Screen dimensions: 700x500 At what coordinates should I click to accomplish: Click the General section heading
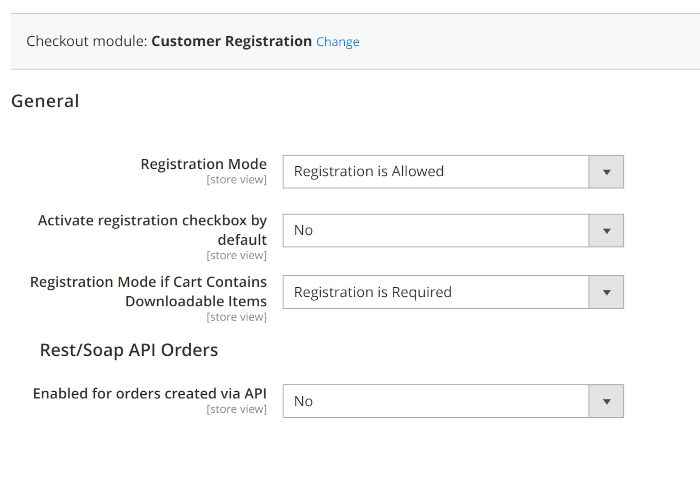point(45,101)
